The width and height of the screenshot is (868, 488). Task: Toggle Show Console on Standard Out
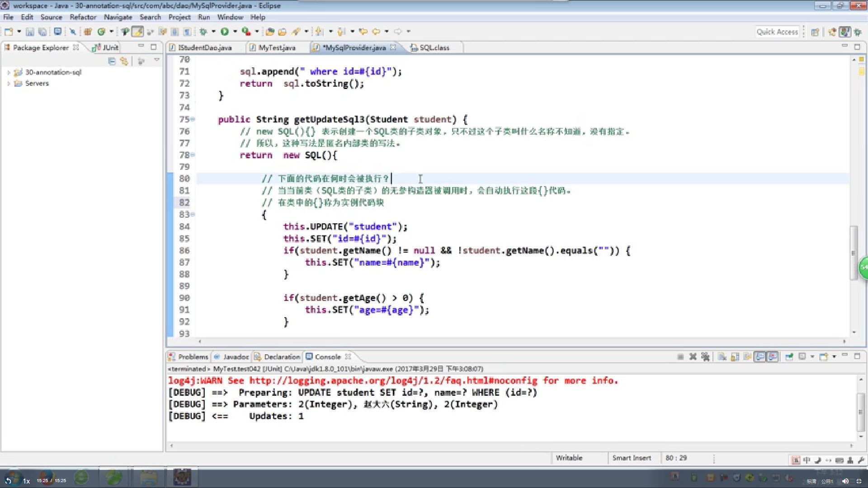pyautogui.click(x=760, y=357)
